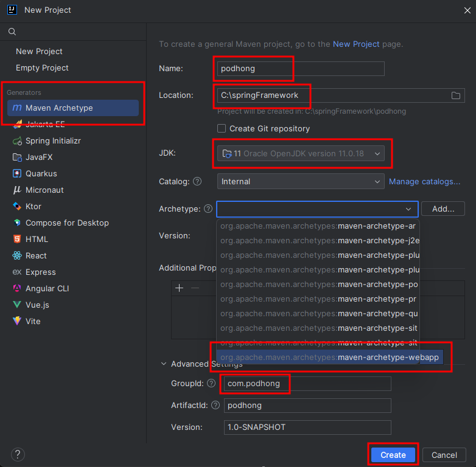Add a property with the plus icon
Screen dimensions: 476x467
click(x=180, y=288)
